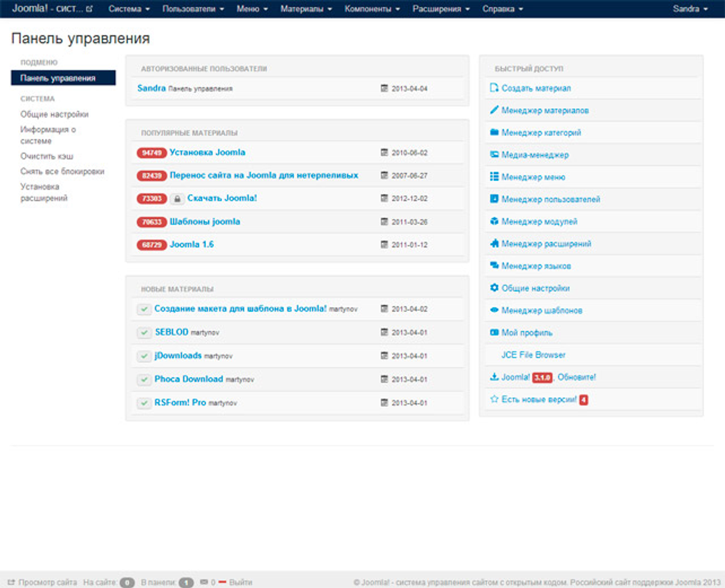Toggle publish state of SEBLOD article
Viewport: 725px width, 588px height.
(144, 332)
